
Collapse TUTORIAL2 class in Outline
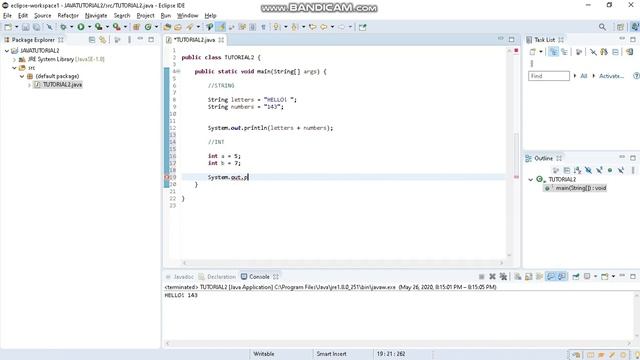coord(531,180)
